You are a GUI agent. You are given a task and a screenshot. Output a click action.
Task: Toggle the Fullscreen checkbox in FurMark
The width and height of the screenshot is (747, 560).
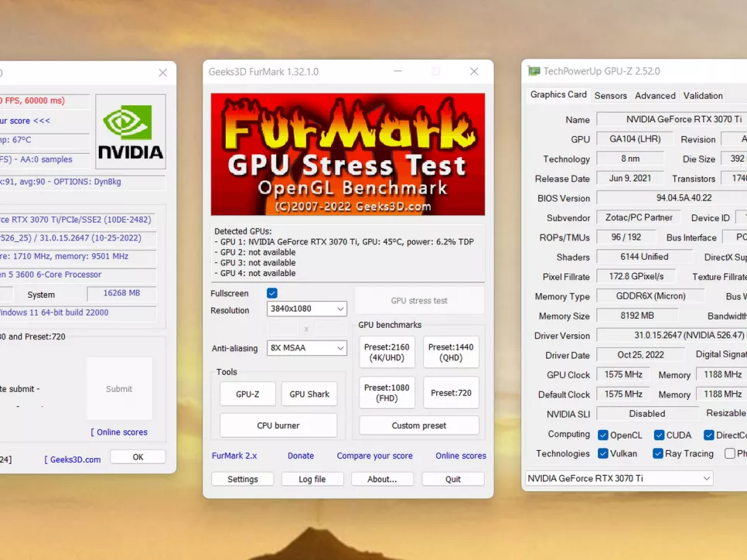pyautogui.click(x=272, y=293)
